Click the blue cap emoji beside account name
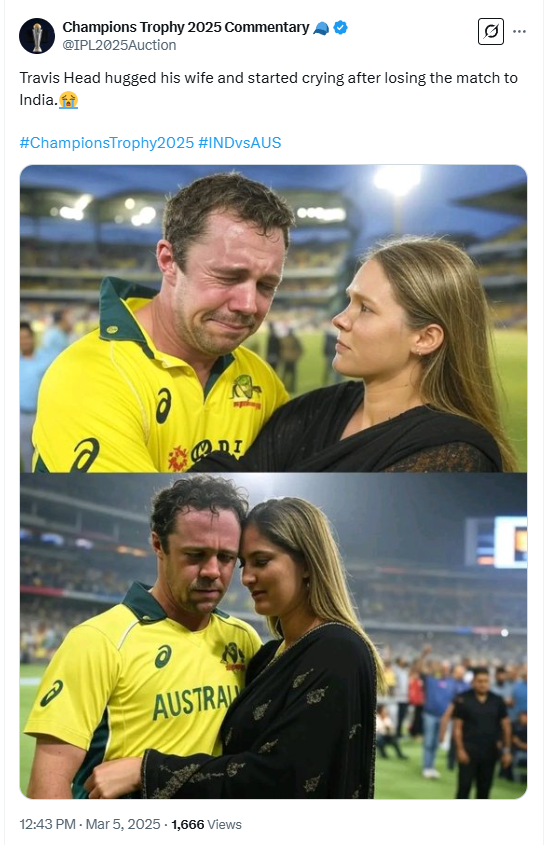The image size is (553, 845). tap(321, 28)
